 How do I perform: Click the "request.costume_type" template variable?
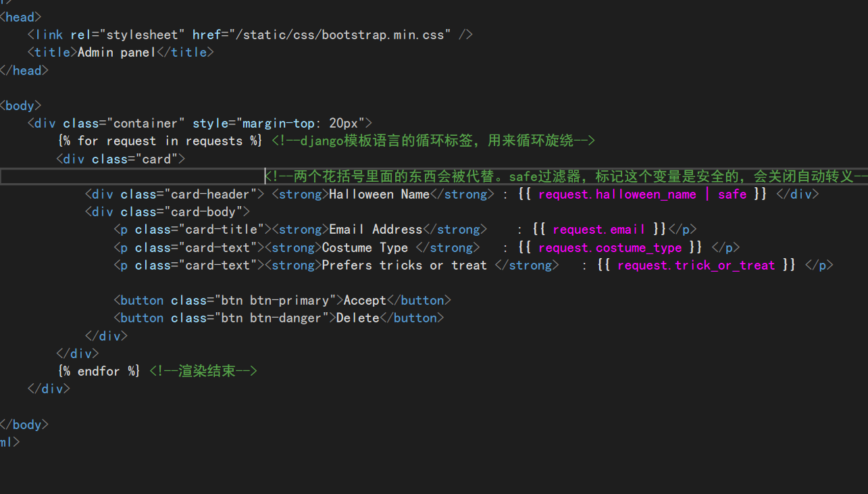(x=610, y=247)
